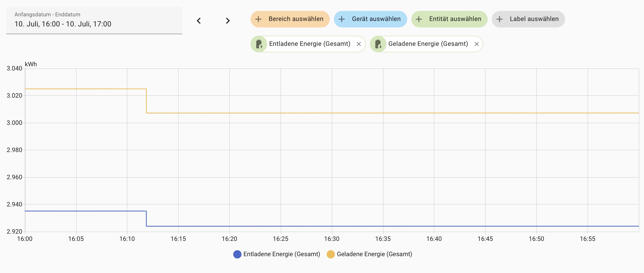Click battery icon of Entladene Energie chip
Screen dimensions: 644x273
259,44
